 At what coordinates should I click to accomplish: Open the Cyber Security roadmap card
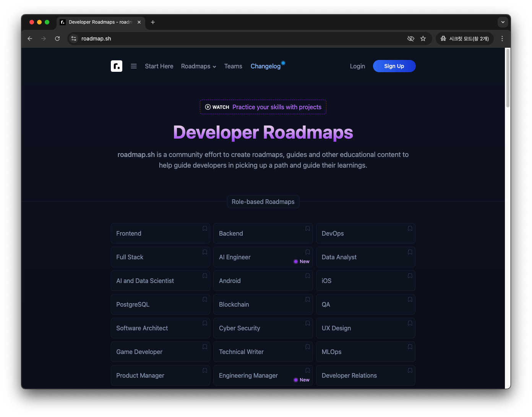click(263, 328)
